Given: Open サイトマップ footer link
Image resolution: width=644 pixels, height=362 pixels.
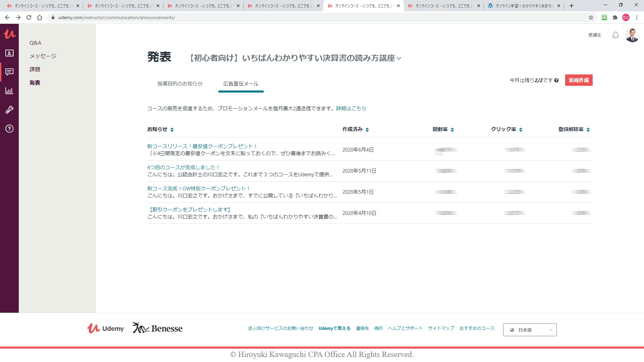Looking at the screenshot, I should (x=441, y=328).
